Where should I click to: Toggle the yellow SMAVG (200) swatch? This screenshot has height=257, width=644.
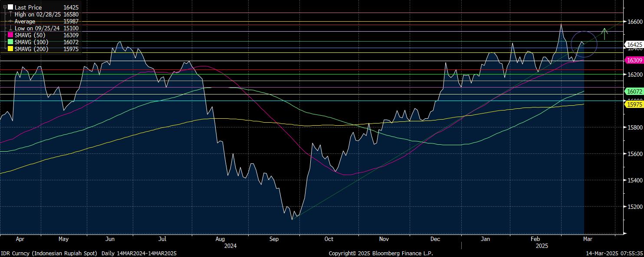click(x=11, y=49)
